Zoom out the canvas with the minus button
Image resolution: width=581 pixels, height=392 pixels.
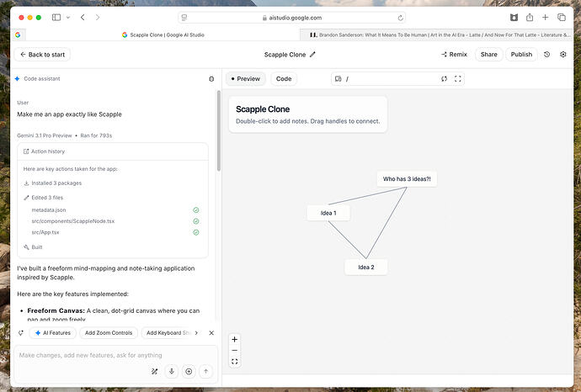click(x=235, y=350)
